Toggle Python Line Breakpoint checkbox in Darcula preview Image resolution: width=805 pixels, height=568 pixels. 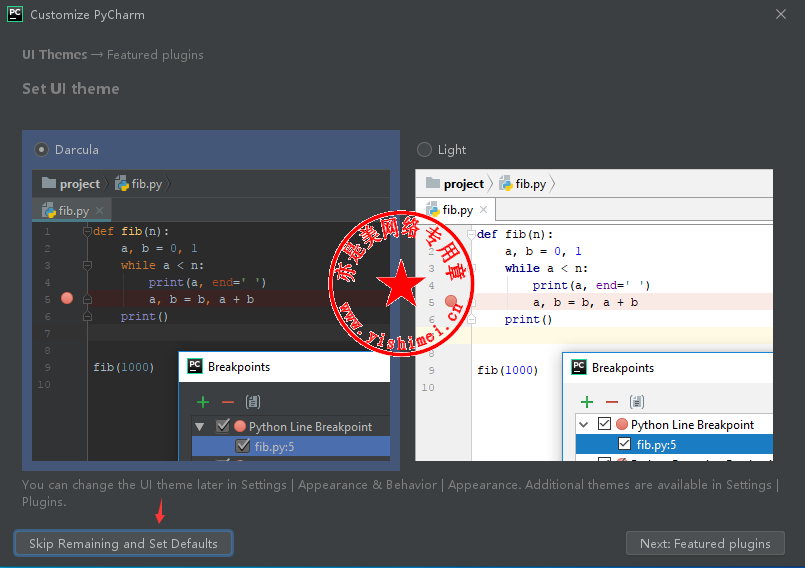tap(222, 426)
